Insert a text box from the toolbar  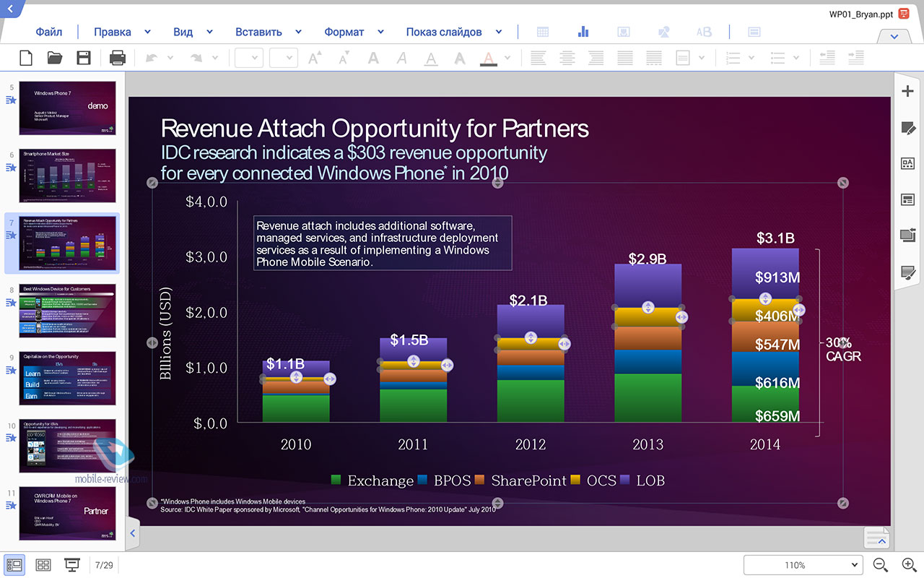tap(754, 32)
